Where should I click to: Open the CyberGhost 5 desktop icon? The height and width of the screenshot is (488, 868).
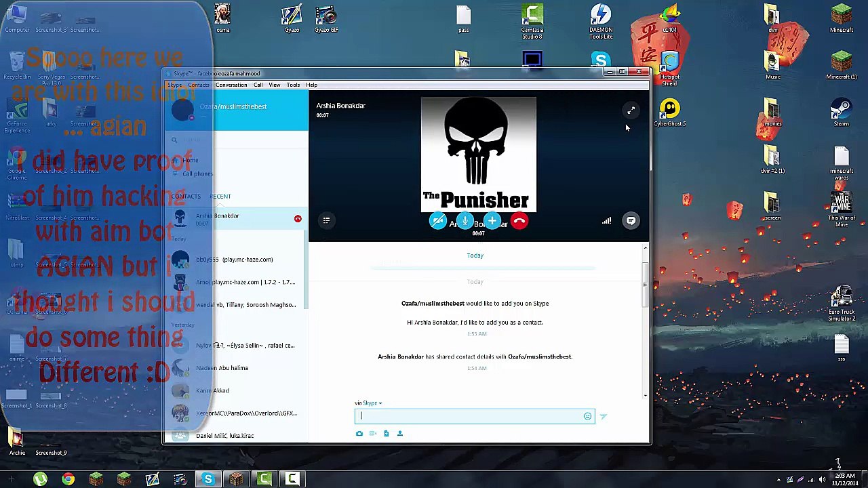tap(670, 113)
